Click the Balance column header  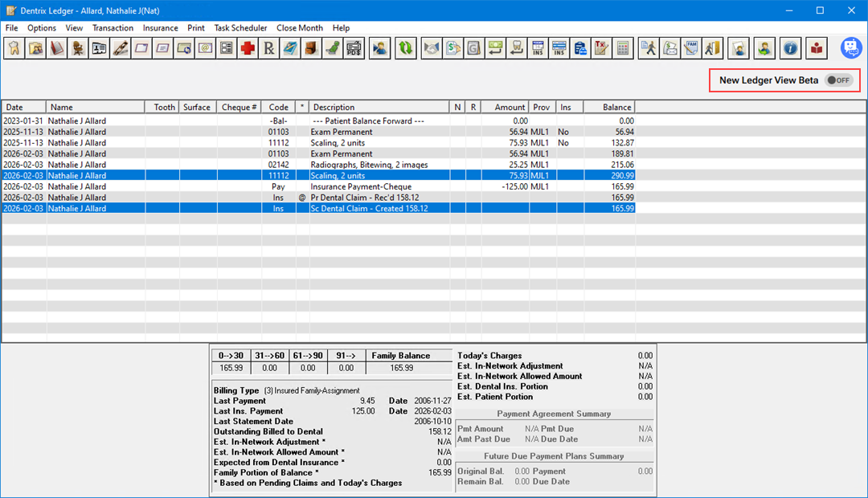tap(608, 107)
